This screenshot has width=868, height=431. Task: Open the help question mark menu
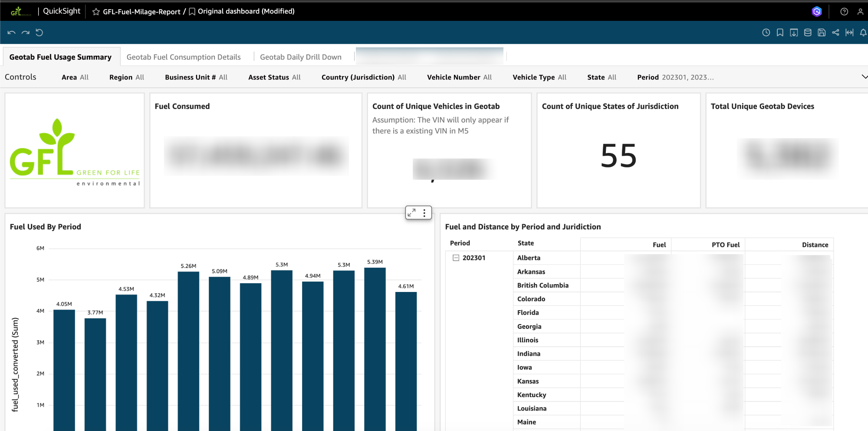tap(844, 12)
